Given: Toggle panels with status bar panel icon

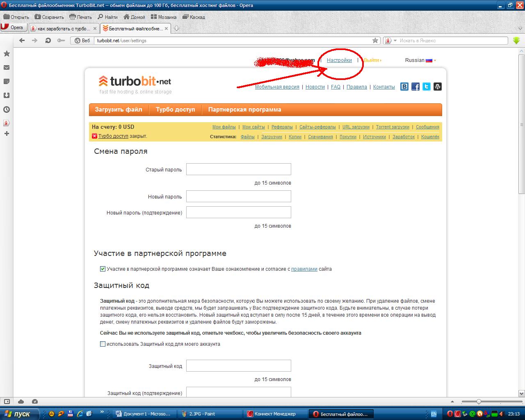Looking at the screenshot, I should tap(7, 402).
